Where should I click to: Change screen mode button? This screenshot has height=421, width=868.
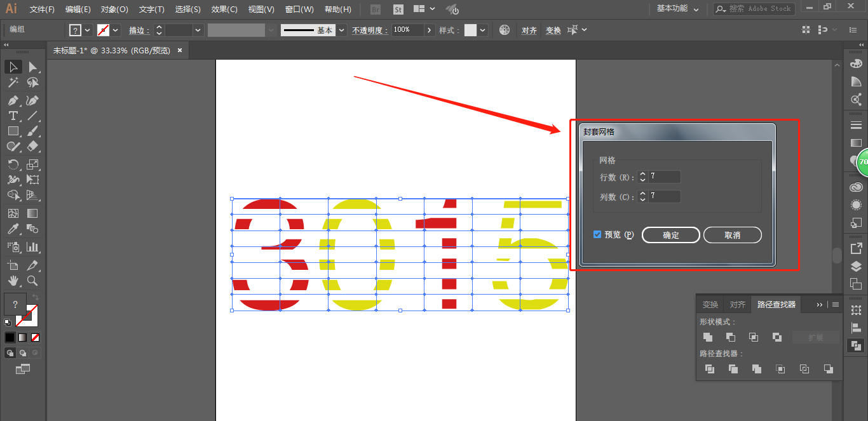click(23, 369)
